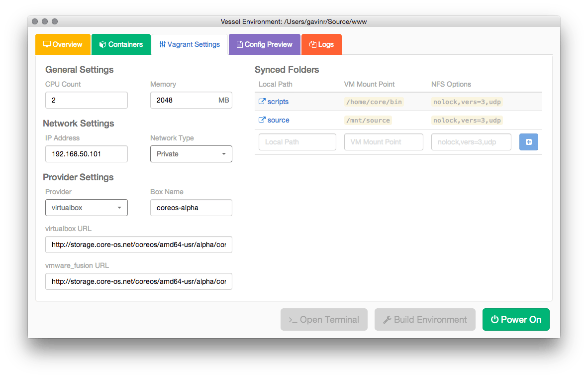The width and height of the screenshot is (588, 378).
Task: Click the Synced Folders heading
Action: pos(287,69)
